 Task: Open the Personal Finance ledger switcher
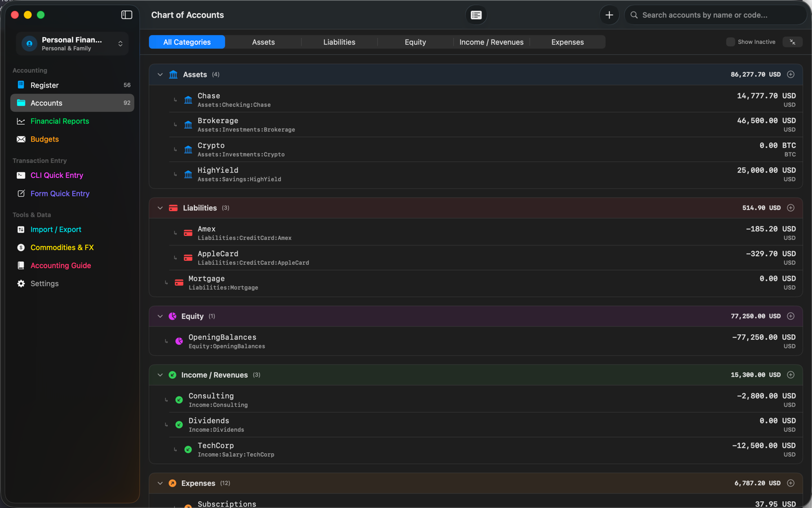[72, 43]
